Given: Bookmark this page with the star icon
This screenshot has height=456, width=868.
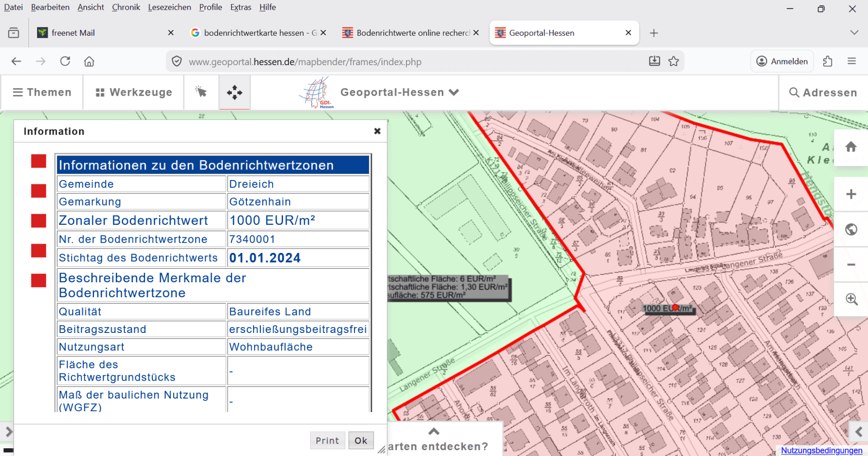Looking at the screenshot, I should click(x=674, y=61).
